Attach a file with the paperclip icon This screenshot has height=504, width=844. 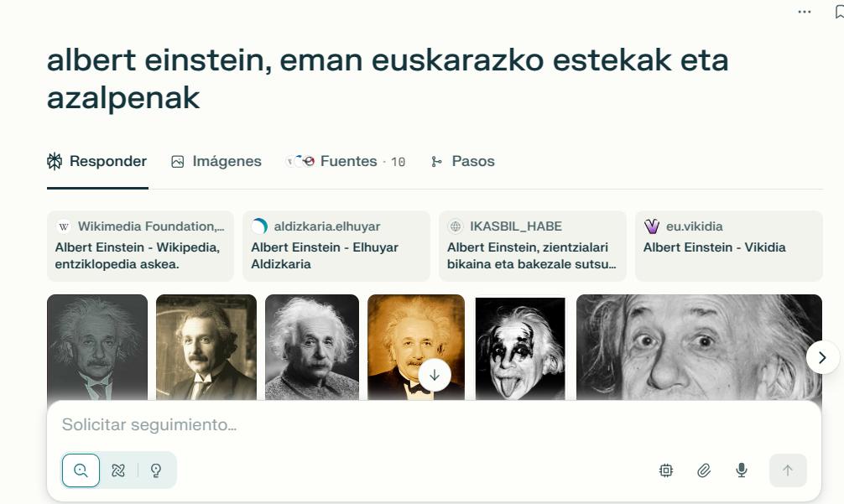[704, 470]
